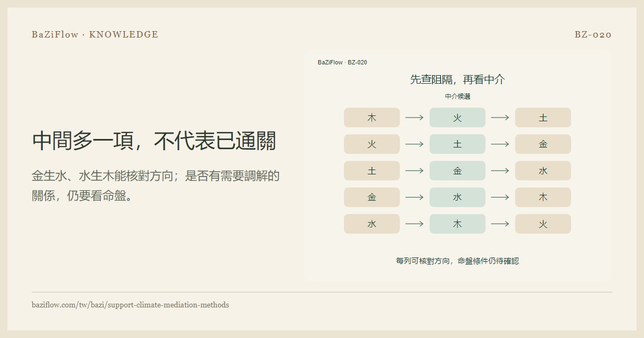This screenshot has height=338, width=644.
Task: Click the beige 土 box ending the 木→火→土 row
Action: tap(543, 117)
